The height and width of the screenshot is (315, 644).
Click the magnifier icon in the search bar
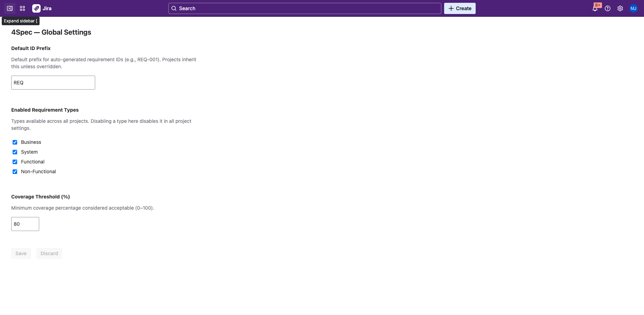coord(174,8)
